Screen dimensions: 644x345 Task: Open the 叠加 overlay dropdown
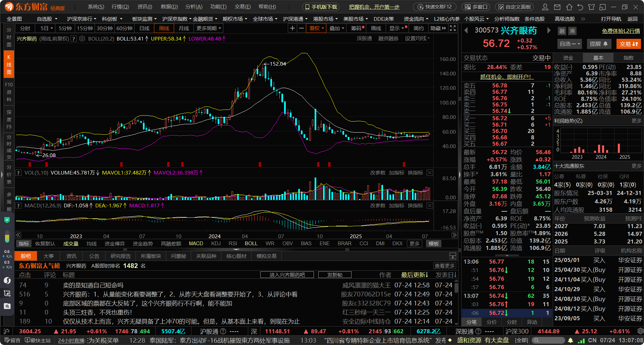coord(336,28)
